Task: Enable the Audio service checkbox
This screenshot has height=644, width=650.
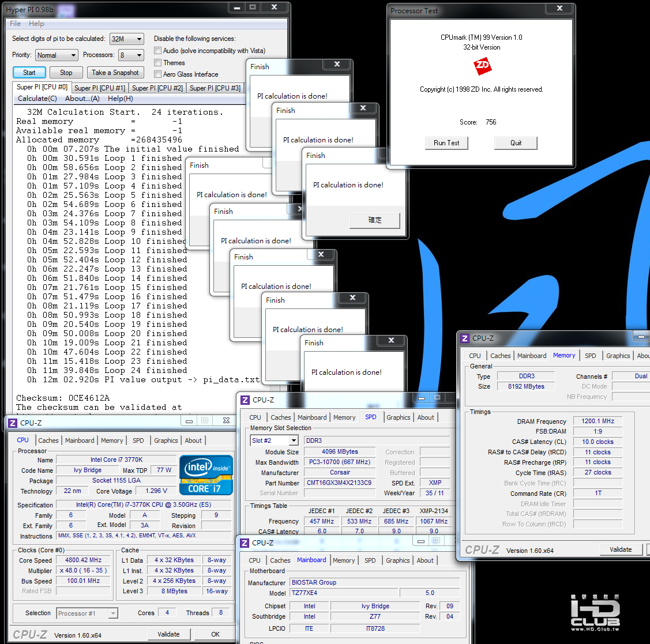Action: pos(157,51)
